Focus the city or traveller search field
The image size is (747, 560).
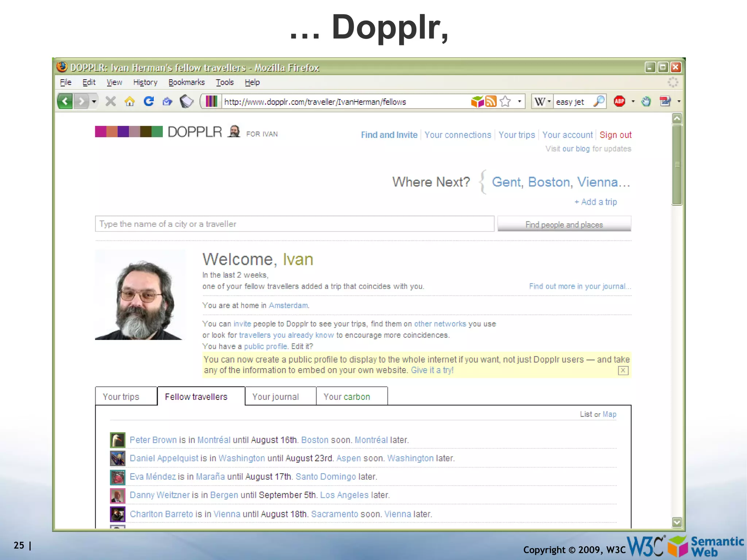coord(295,224)
